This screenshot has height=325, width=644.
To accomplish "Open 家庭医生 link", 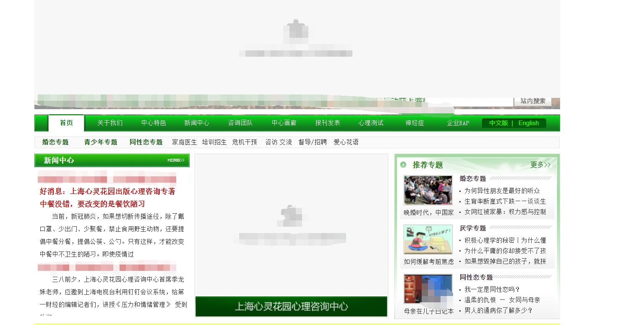I will 185,142.
